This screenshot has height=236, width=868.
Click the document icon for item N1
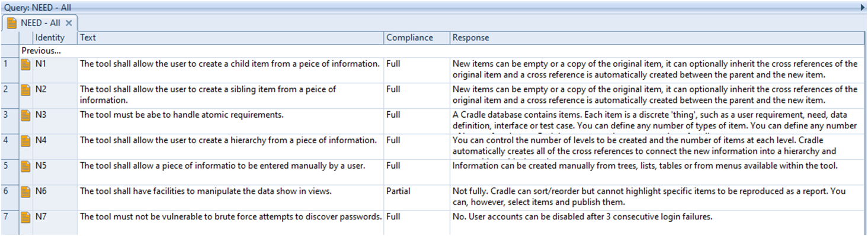(x=25, y=64)
